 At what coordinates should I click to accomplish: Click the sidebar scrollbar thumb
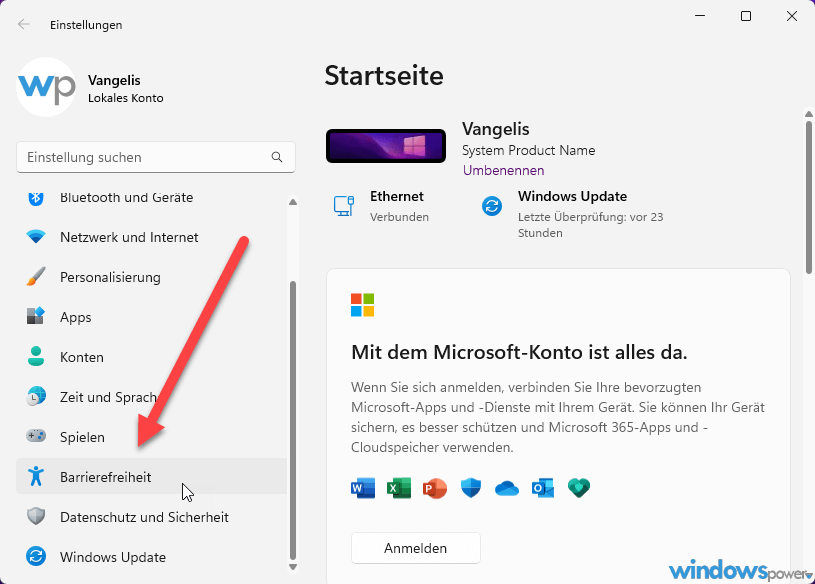[293, 420]
